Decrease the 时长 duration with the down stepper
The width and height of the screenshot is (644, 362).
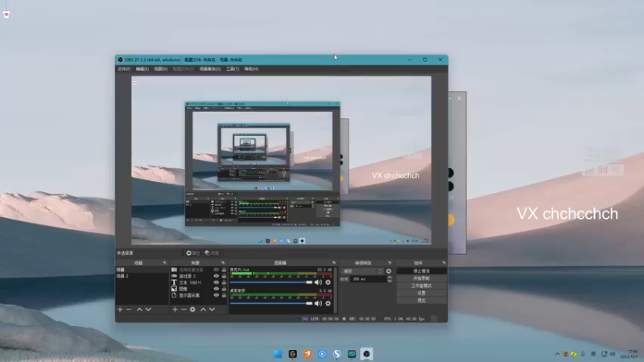[x=390, y=281]
